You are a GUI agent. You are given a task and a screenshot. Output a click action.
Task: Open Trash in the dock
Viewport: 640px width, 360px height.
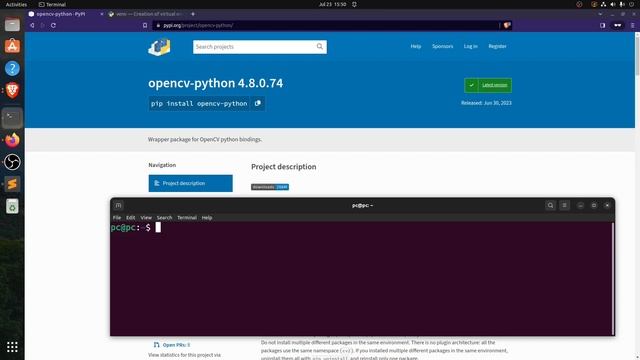click(x=12, y=207)
